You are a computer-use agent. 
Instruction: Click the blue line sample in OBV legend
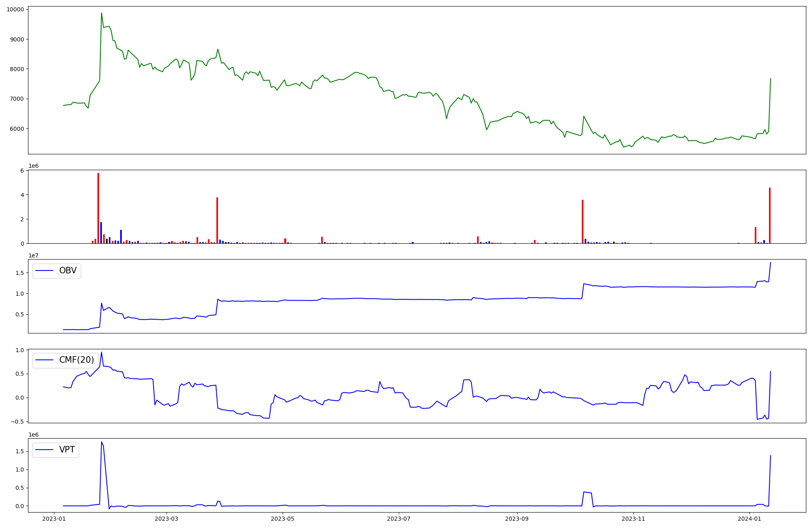45,270
